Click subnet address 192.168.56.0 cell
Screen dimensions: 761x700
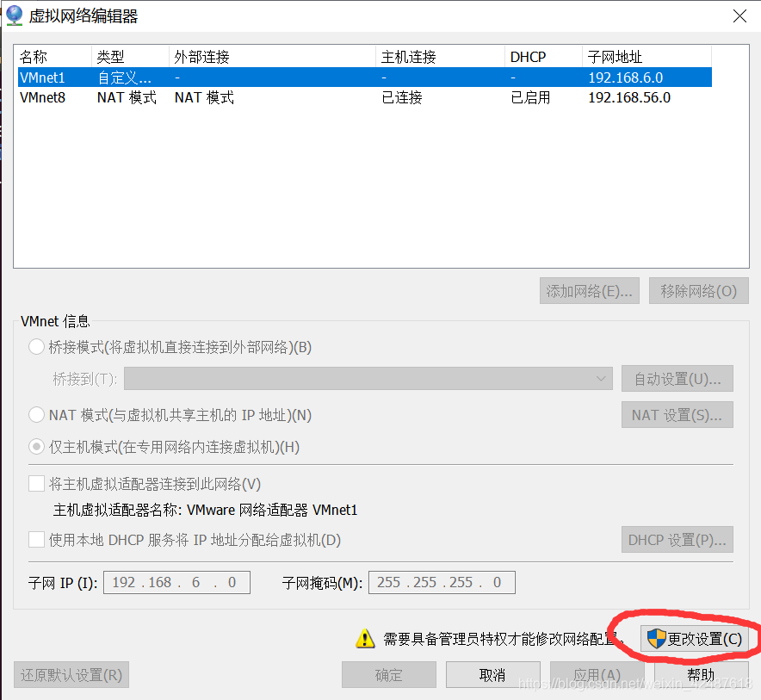[629, 97]
